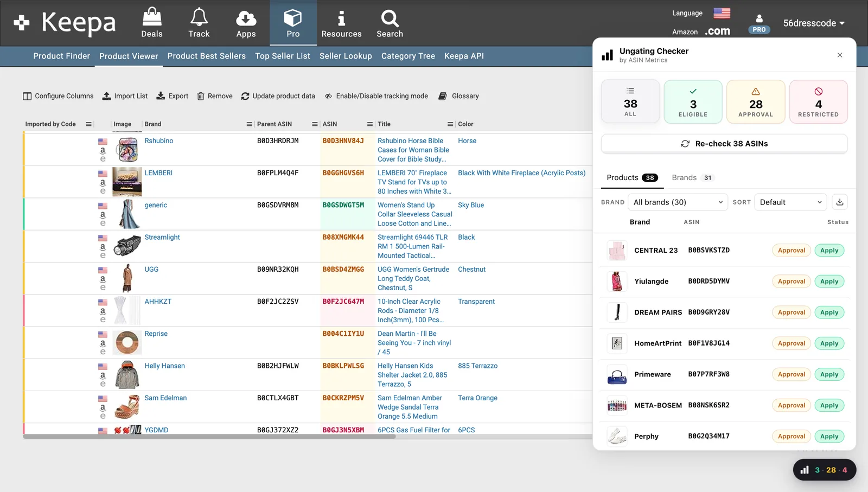The image size is (868, 492).
Task: Open the Streamlight brand link
Action: click(162, 238)
